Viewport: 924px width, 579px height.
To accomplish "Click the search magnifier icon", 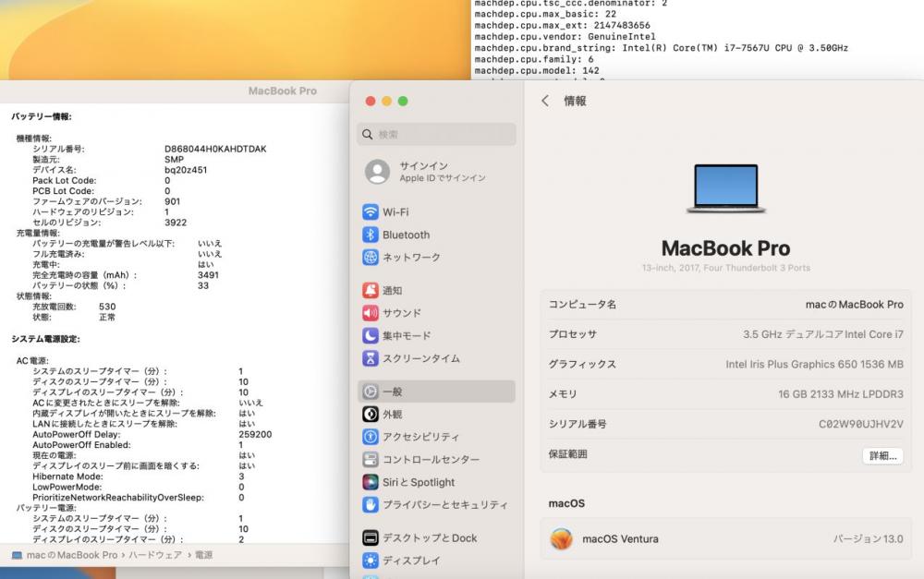I will pos(367,134).
